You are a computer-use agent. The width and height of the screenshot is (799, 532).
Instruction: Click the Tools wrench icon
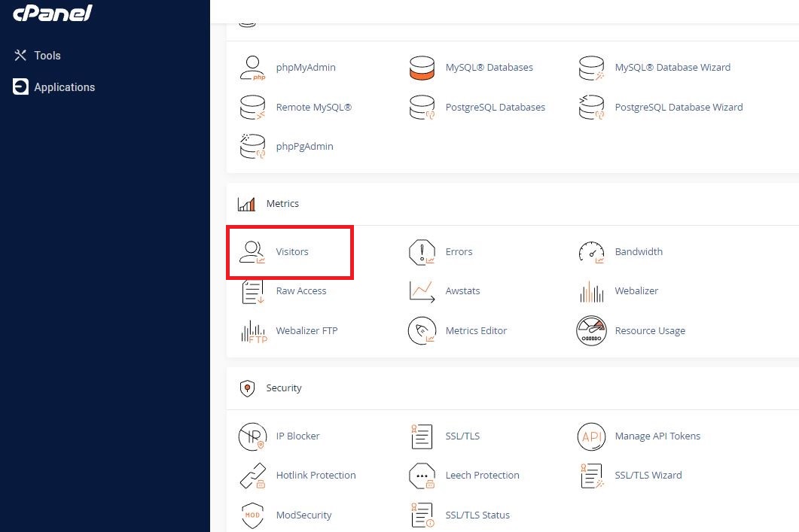click(x=20, y=56)
